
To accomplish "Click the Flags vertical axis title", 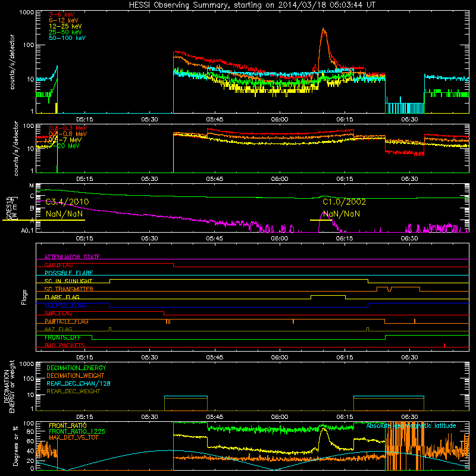I will point(24,297).
